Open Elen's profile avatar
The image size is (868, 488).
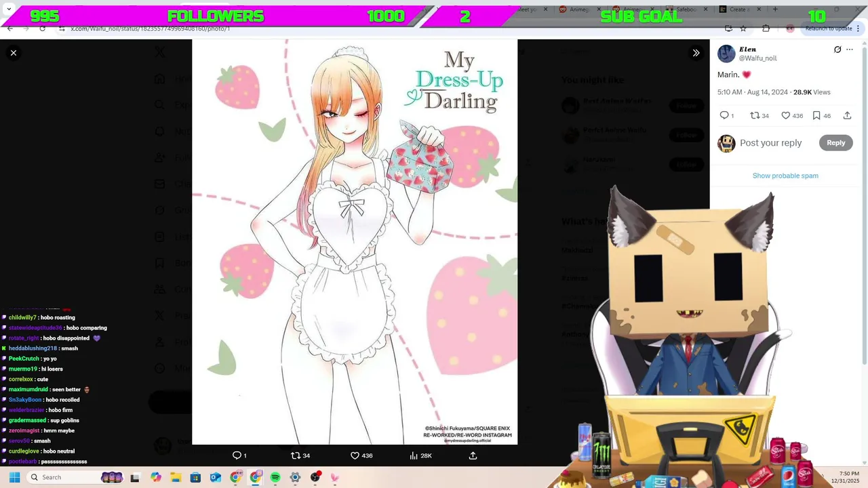coord(726,54)
